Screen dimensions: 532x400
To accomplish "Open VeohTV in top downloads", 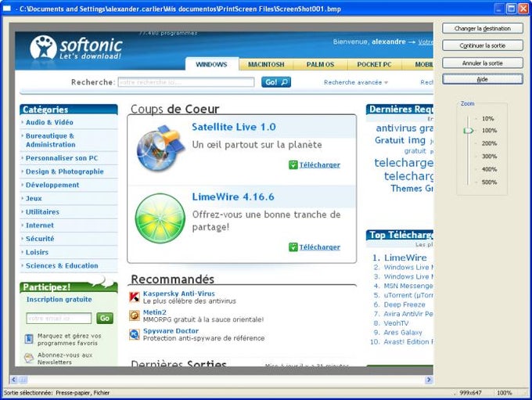I will 396,323.
